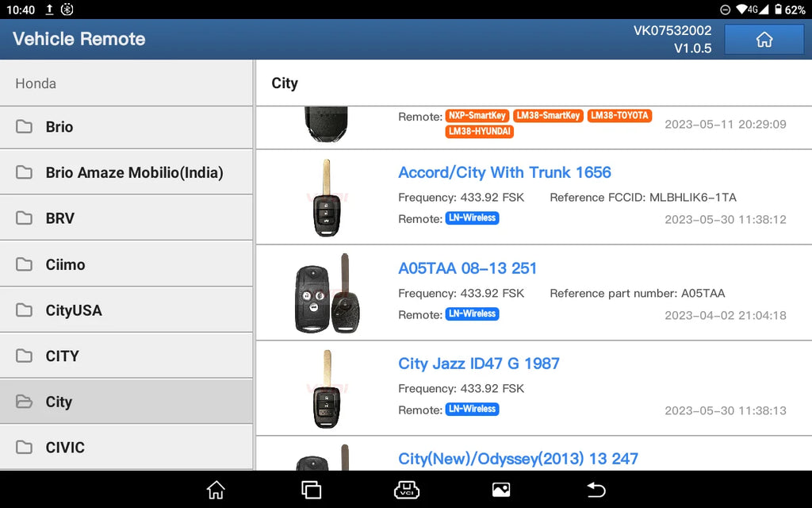Open City(New)/Odyssey(2013) 13 247 entry
This screenshot has width=812, height=508.
[x=518, y=460]
